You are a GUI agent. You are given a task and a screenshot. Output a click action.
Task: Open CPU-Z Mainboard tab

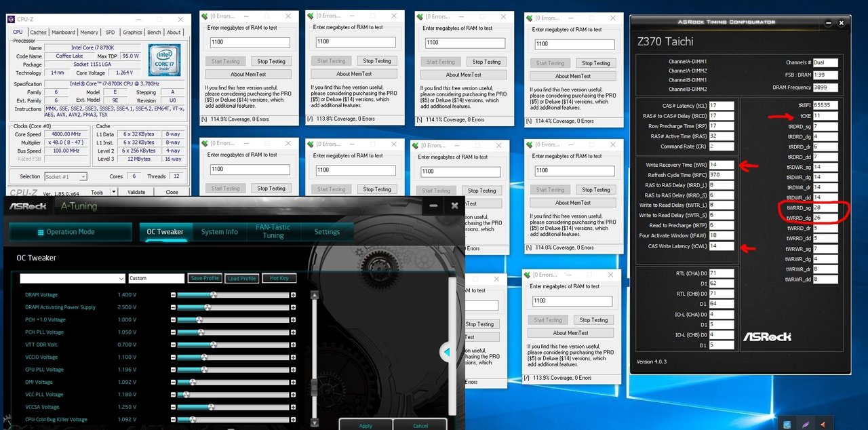(64, 32)
